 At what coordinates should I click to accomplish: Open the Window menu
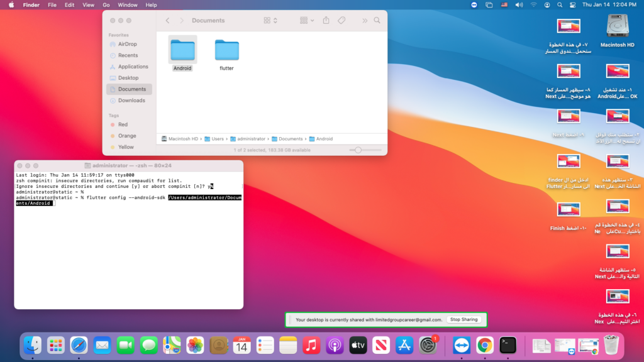[x=127, y=5]
